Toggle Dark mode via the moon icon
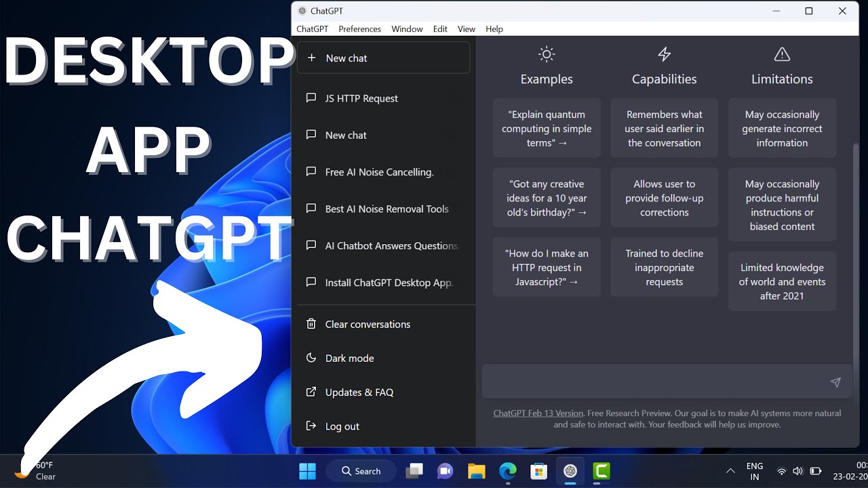The width and height of the screenshot is (868, 488). (x=311, y=358)
